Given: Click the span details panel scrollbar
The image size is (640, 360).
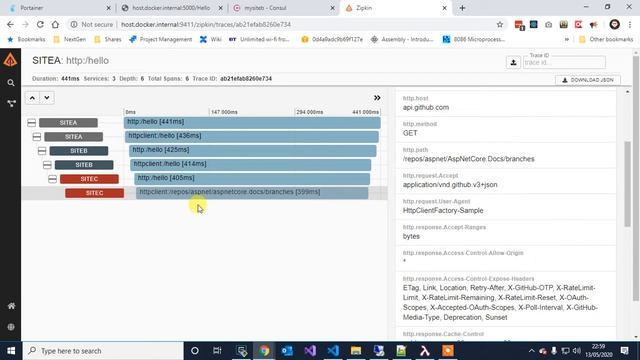Looking at the screenshot, I should click(x=627, y=184).
